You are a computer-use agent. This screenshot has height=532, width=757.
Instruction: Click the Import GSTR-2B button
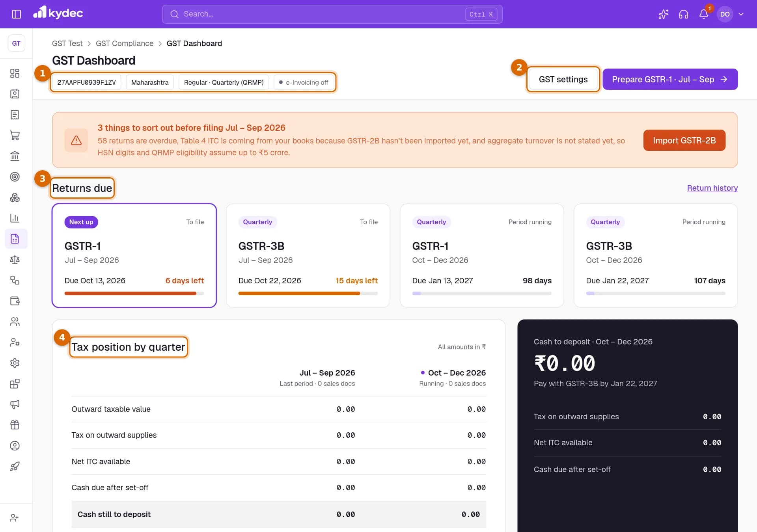tap(684, 140)
